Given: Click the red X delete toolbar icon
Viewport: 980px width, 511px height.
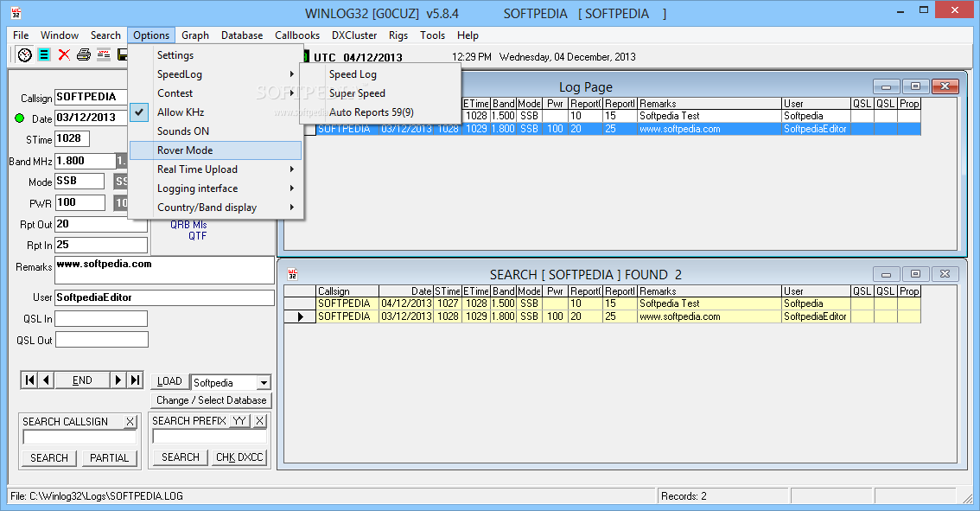Looking at the screenshot, I should click(64, 55).
